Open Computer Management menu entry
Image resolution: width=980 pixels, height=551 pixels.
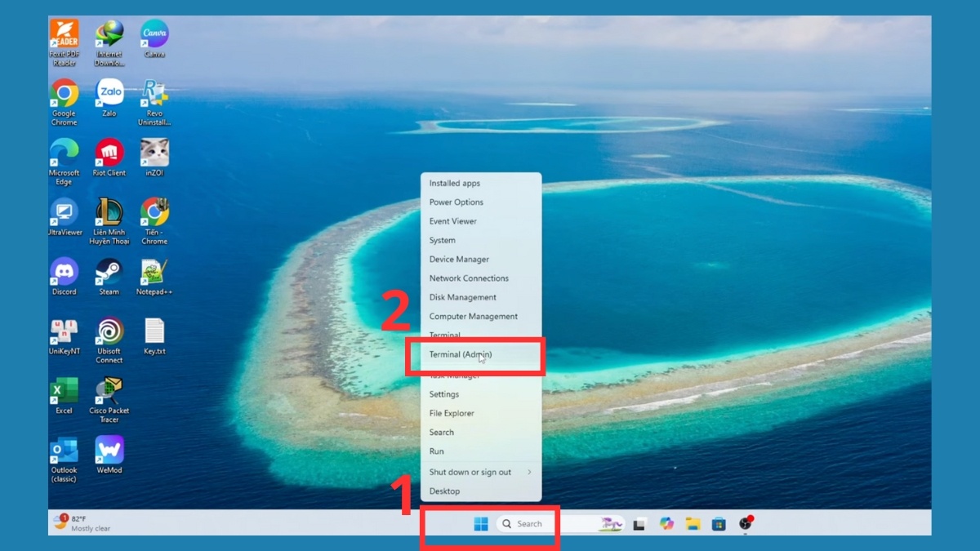(481, 317)
